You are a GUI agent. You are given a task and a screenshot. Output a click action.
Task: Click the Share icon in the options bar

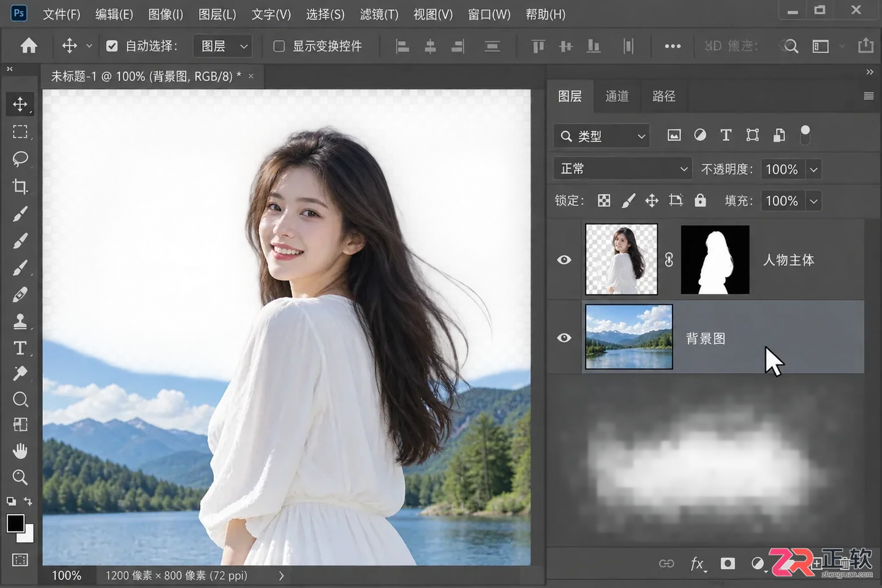click(x=865, y=45)
